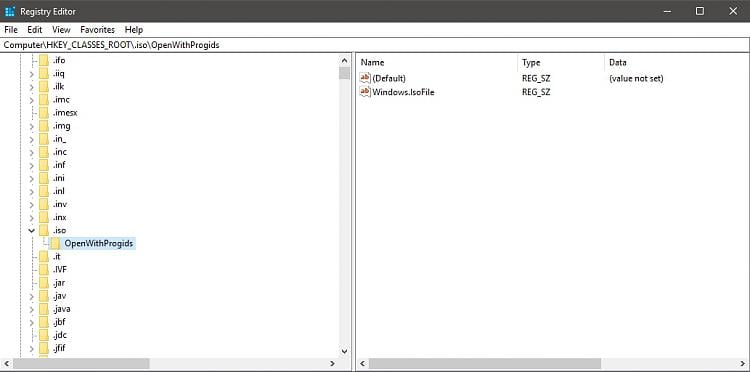Image resolution: width=750 pixels, height=372 pixels.
Task: Expand the .iiq key
Action: click(32, 74)
